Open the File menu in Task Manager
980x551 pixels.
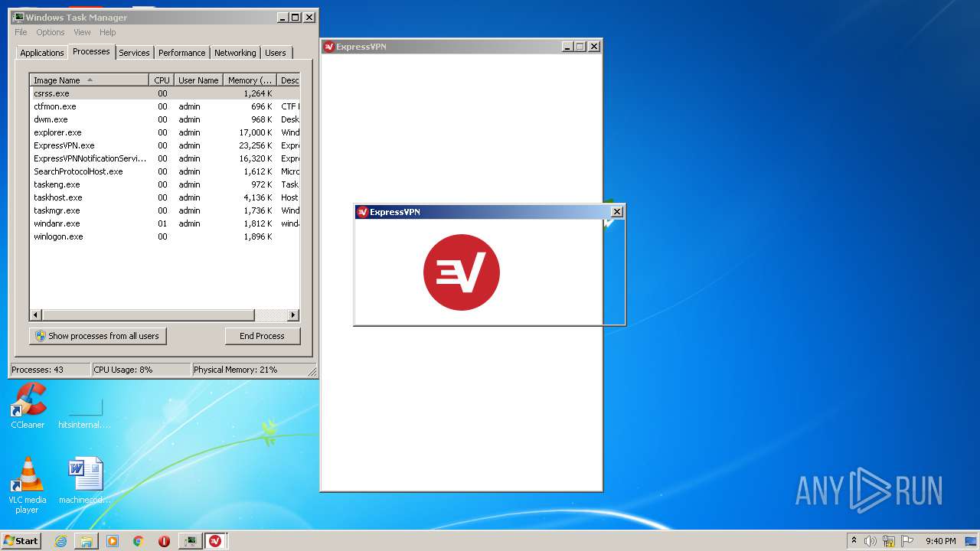21,32
